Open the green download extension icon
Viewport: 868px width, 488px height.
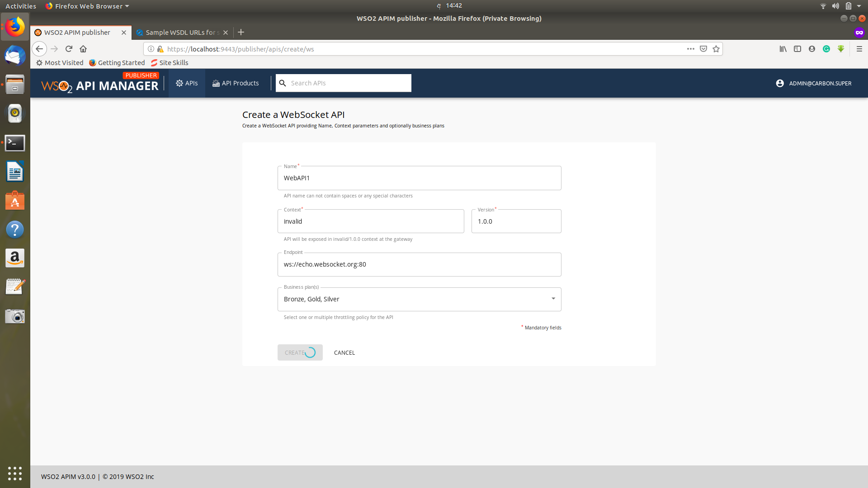pos(841,49)
